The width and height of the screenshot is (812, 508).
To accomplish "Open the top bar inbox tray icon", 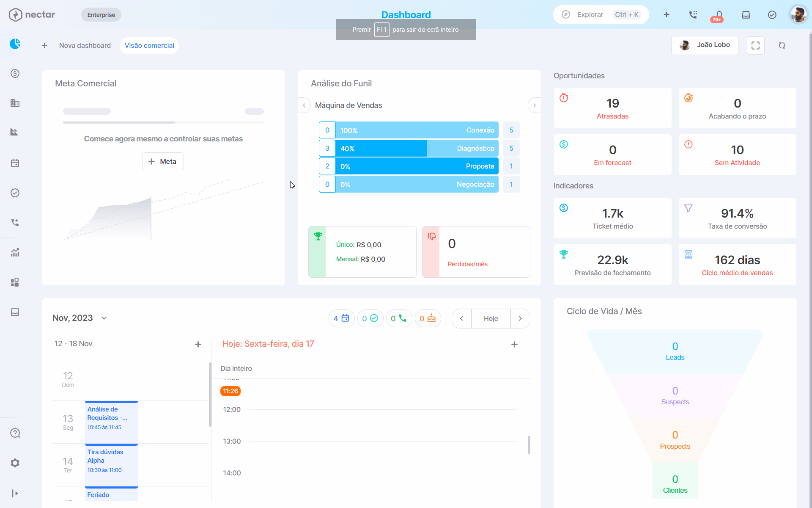I will click(x=746, y=15).
